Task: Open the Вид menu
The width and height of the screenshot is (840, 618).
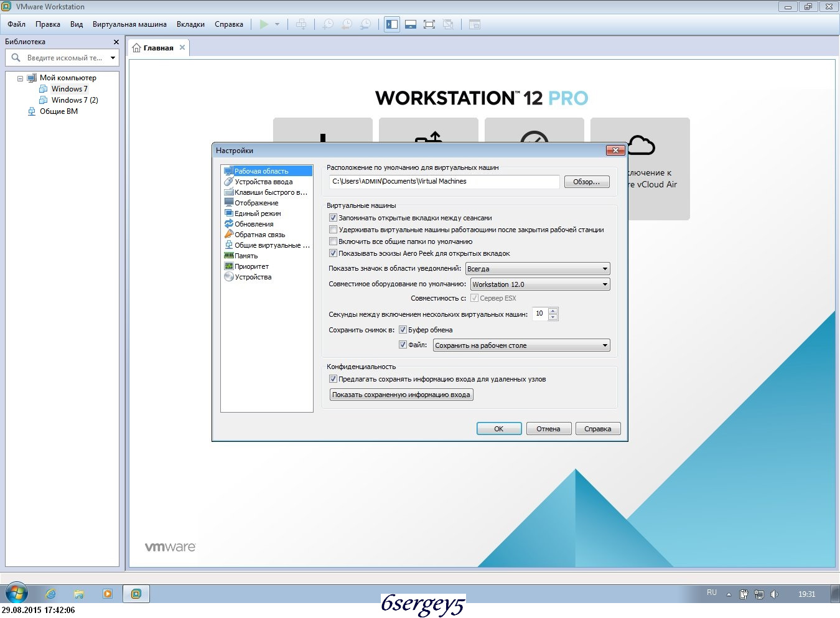Action: click(77, 24)
